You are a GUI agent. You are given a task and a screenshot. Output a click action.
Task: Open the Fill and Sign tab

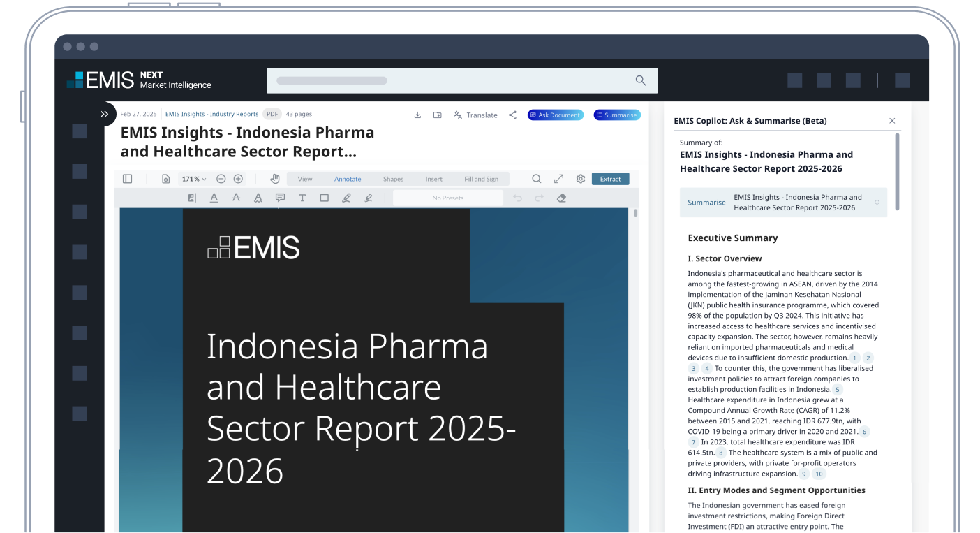[481, 179]
